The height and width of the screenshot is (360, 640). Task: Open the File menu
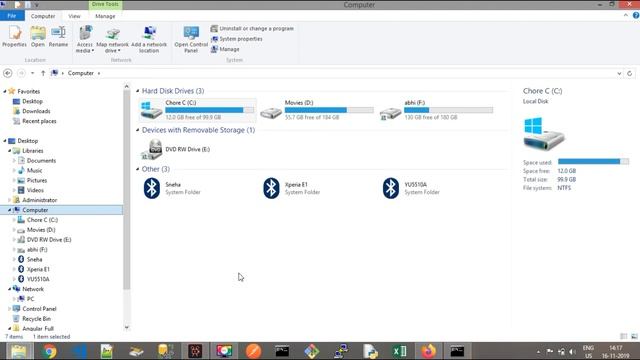tap(12, 16)
